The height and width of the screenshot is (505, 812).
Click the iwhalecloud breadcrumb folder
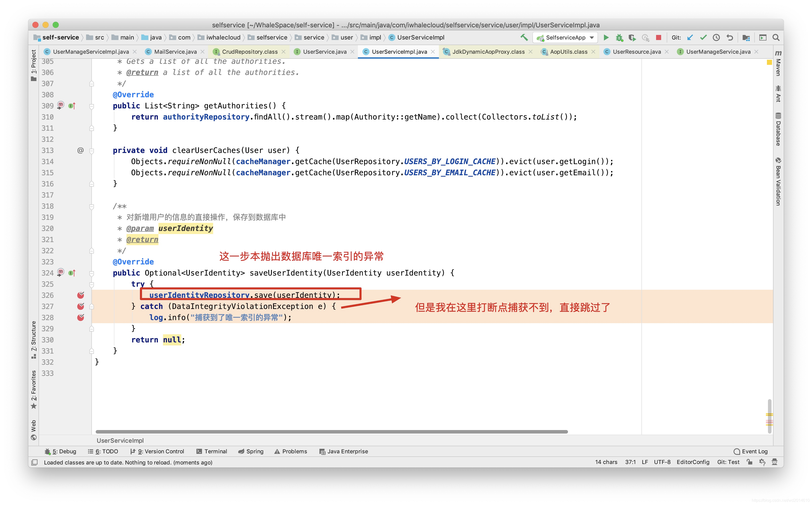tap(219, 37)
